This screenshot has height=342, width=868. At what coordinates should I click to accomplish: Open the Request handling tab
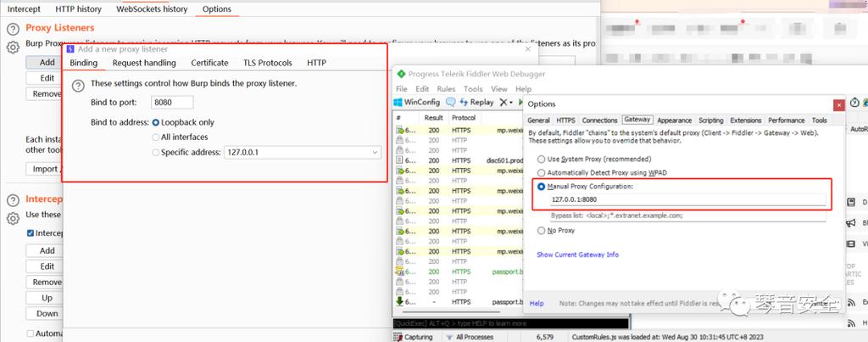[x=144, y=63]
